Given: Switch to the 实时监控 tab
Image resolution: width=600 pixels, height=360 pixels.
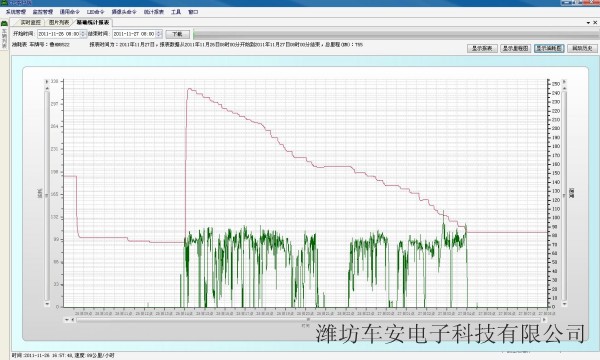Looking at the screenshot, I should click(x=30, y=23).
